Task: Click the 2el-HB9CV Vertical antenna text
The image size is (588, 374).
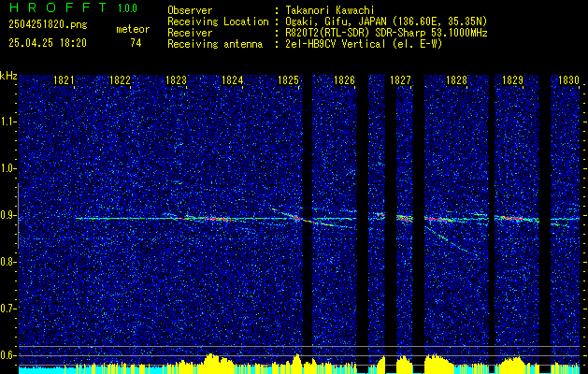Action: pyautogui.click(x=365, y=44)
